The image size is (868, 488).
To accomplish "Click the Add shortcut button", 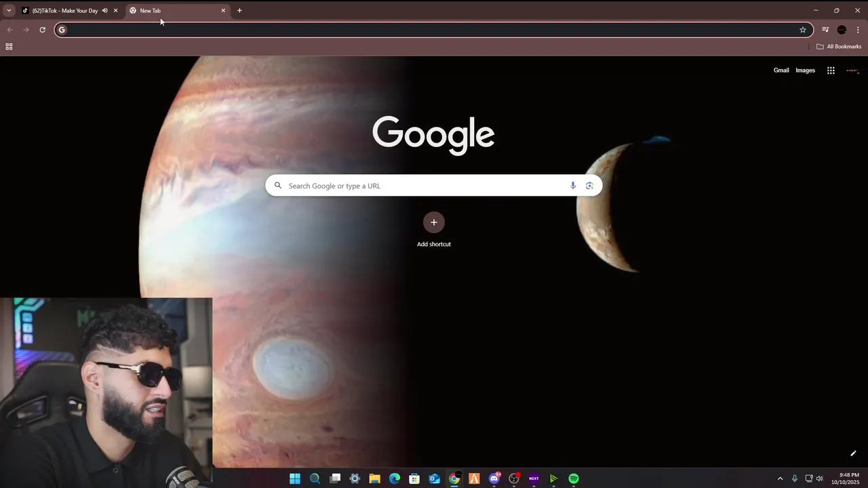I will (x=434, y=230).
